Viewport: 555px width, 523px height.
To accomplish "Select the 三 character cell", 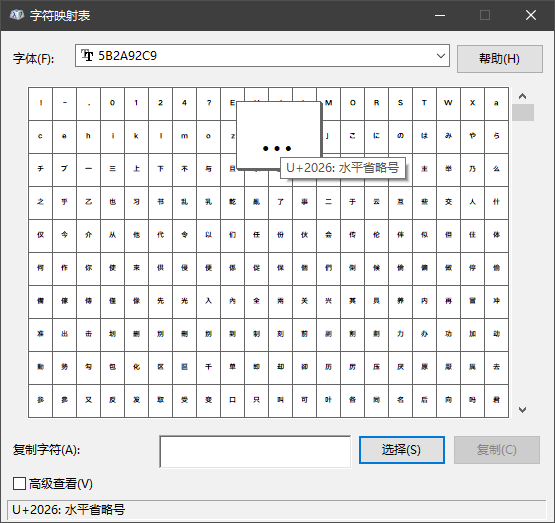I will pos(113,170).
